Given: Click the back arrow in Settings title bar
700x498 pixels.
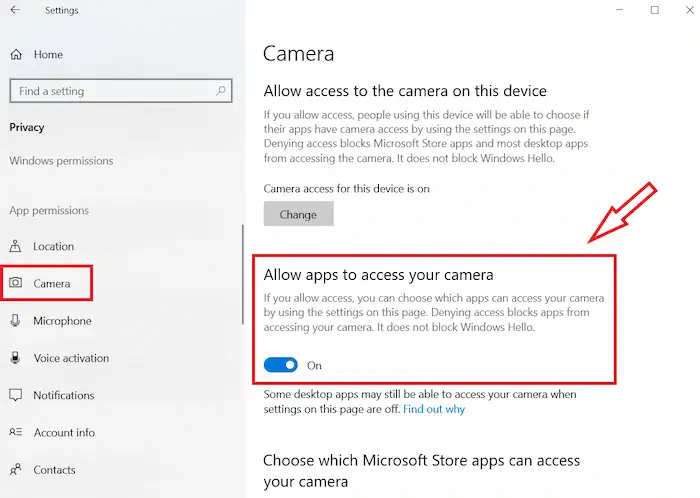Looking at the screenshot, I should (15, 11).
